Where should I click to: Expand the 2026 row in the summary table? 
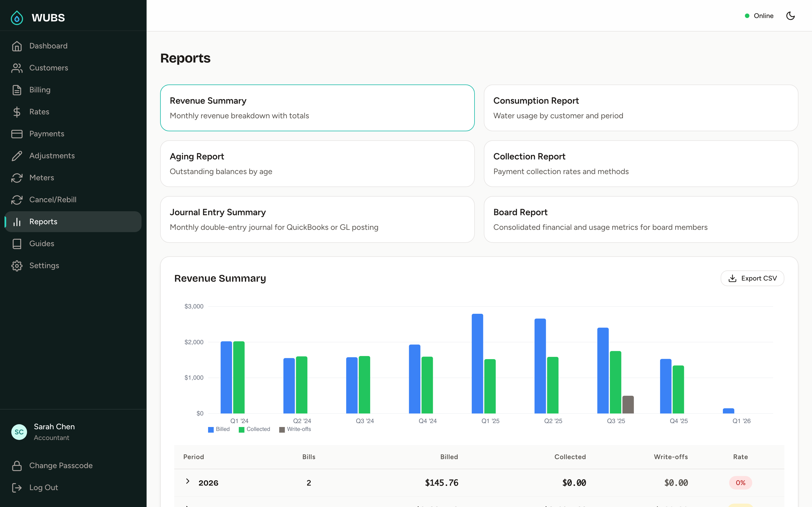(188, 482)
